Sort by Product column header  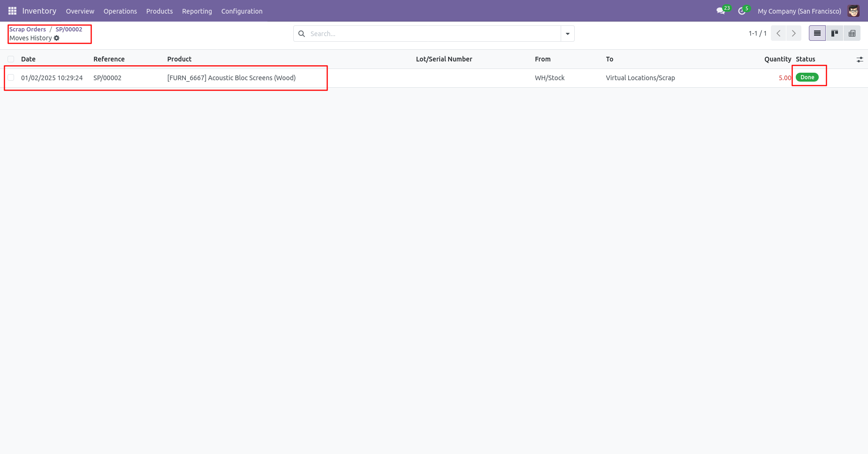pyautogui.click(x=179, y=59)
